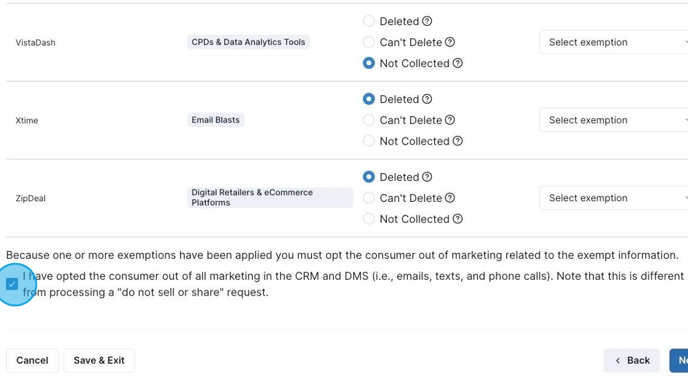Screen dimensions: 688x384
Task: Open help icon beside VistaDash Deleted option
Action: pyautogui.click(x=427, y=21)
